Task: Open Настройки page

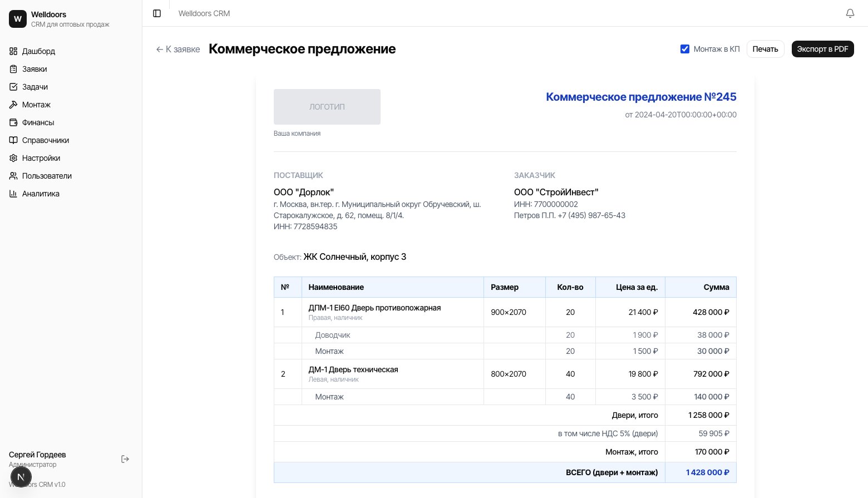Action: (x=71, y=158)
